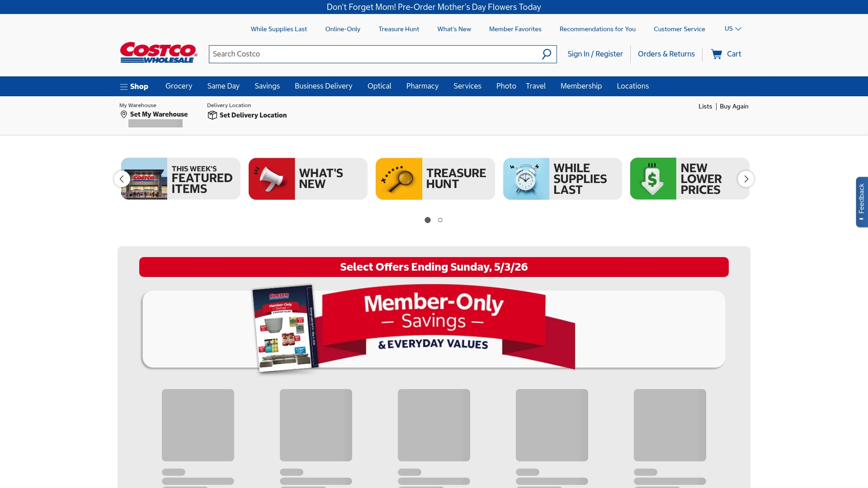Open While Supplies Last card text
This screenshot has height=488, width=868.
pyautogui.click(x=580, y=179)
